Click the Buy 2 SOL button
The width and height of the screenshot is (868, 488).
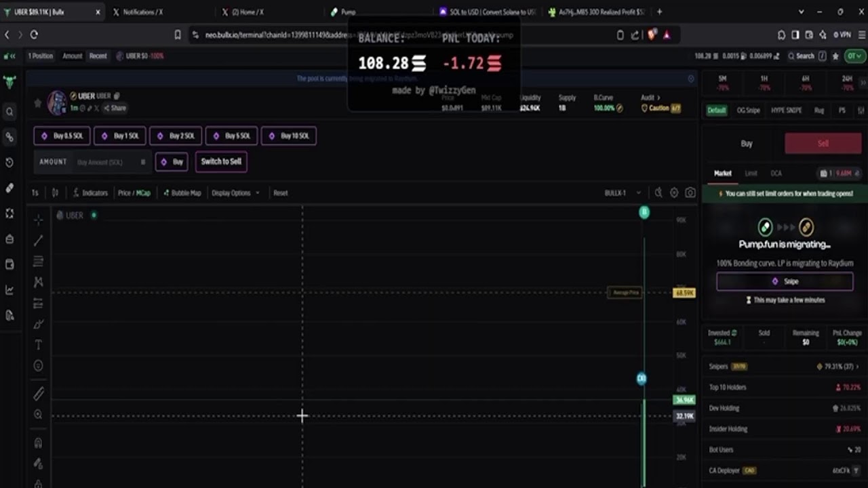coord(175,136)
